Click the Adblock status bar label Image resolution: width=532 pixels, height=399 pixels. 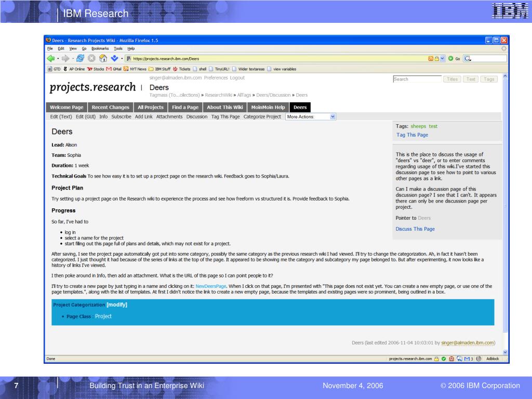[x=493, y=358]
